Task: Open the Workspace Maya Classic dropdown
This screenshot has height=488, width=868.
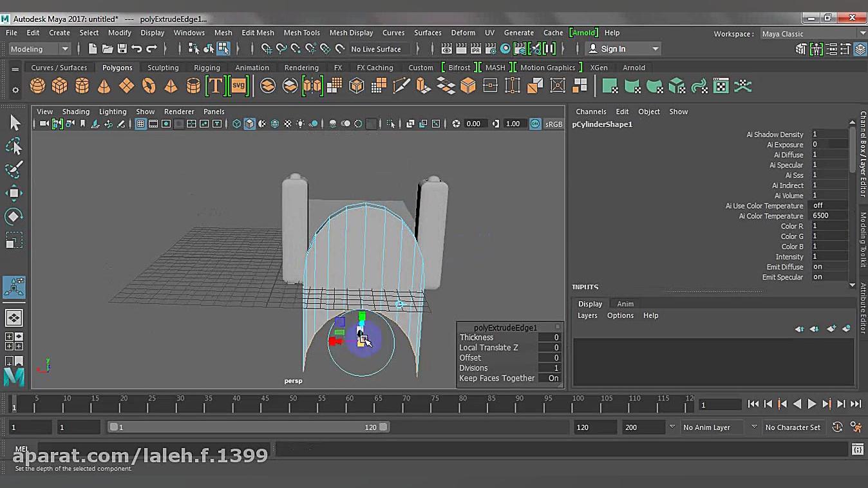Action: [813, 33]
